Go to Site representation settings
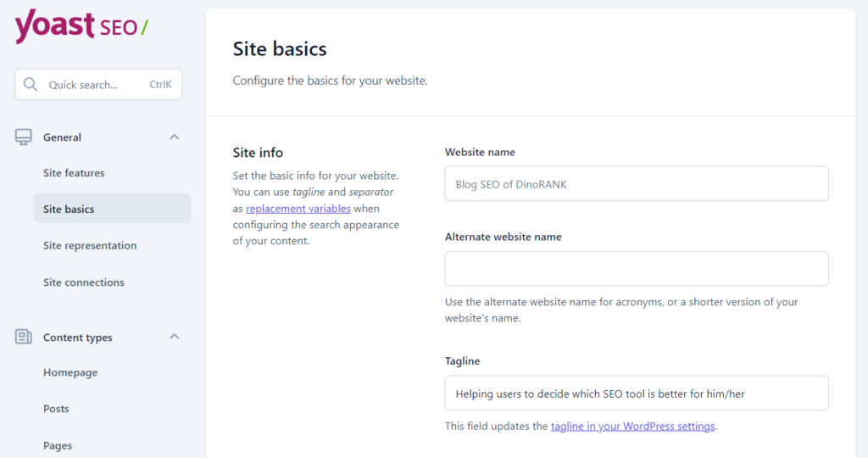This screenshot has width=868, height=458. 90,245
